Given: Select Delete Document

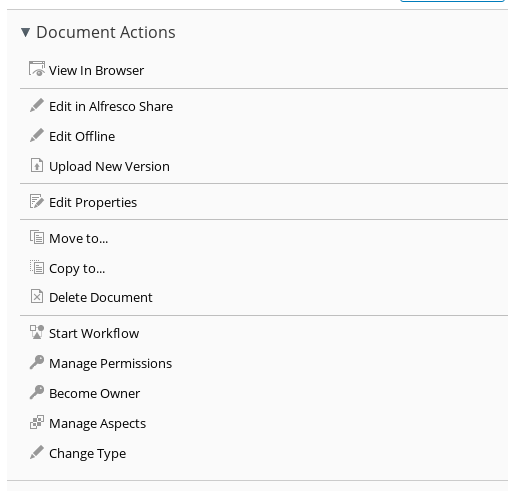Looking at the screenshot, I should (x=101, y=297).
